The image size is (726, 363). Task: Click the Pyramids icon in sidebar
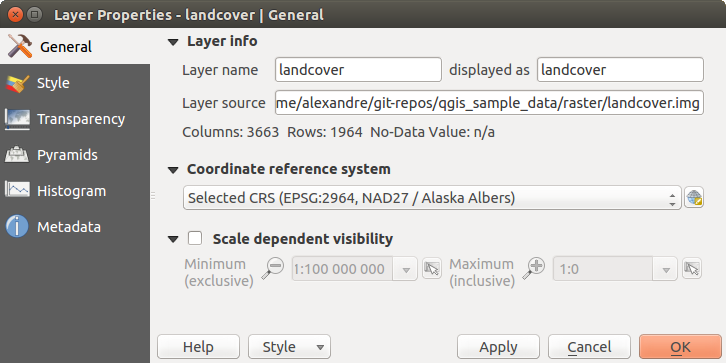point(17,155)
